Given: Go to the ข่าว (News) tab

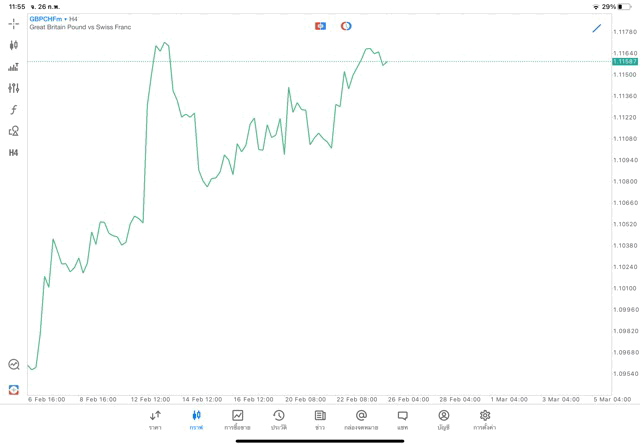Looking at the screenshot, I should click(320, 419).
